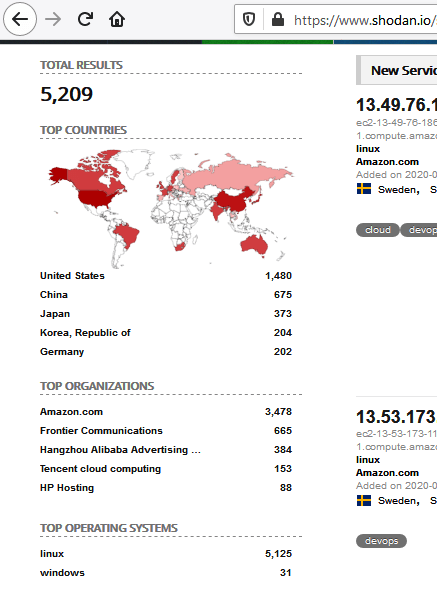437x591 pixels.
Task: Click the standalone devops tag under 13.53.173
Action: point(381,541)
